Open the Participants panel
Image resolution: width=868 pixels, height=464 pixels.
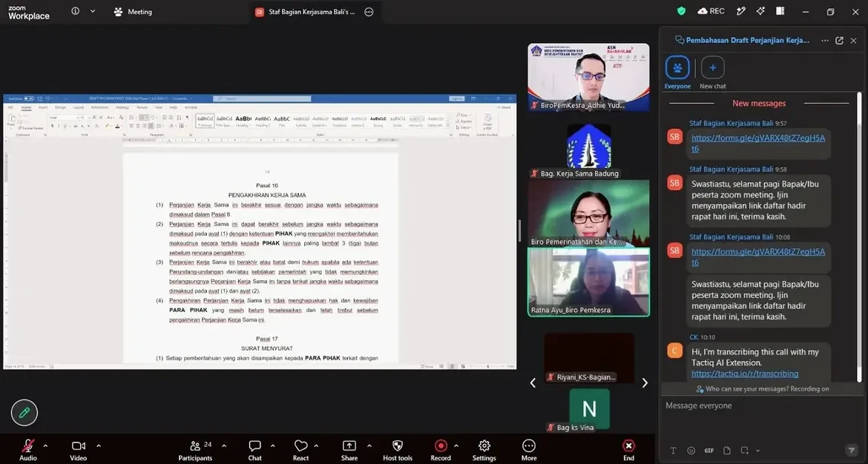pyautogui.click(x=195, y=450)
